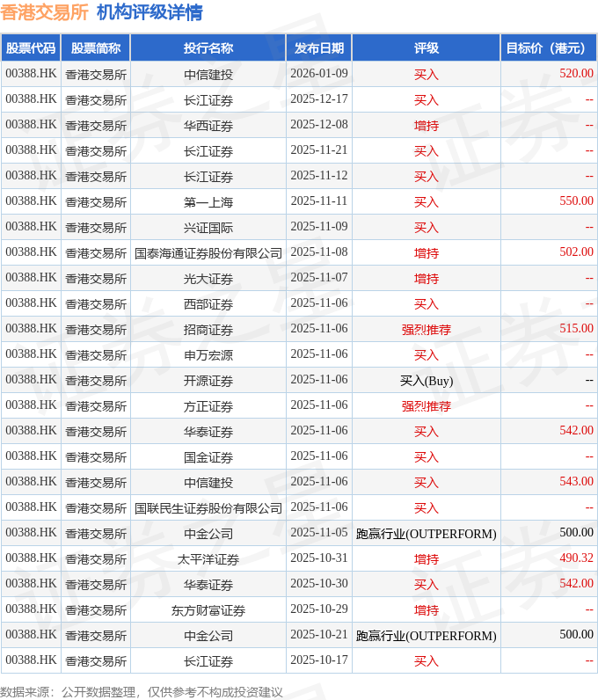Select the 兴证国际 broker cell
This screenshot has height=700, width=598.
tap(208, 227)
